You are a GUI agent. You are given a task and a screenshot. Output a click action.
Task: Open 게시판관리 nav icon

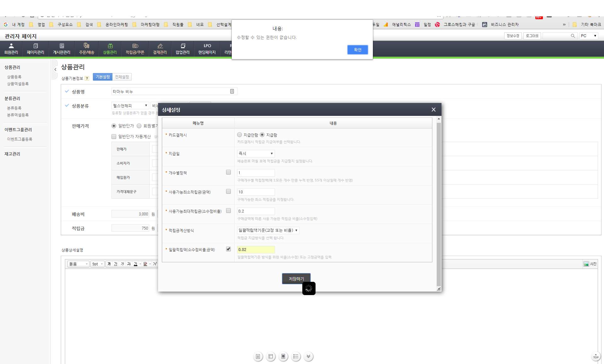point(61,46)
